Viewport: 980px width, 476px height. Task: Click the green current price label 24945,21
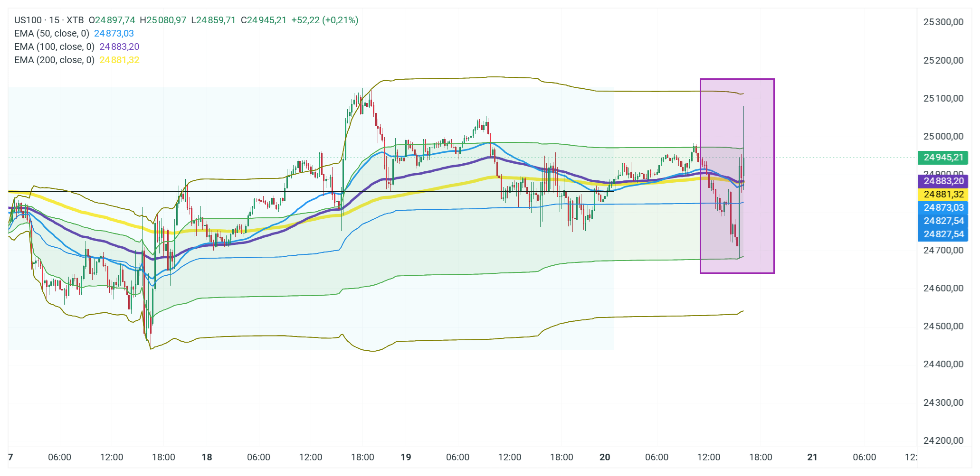coord(943,157)
